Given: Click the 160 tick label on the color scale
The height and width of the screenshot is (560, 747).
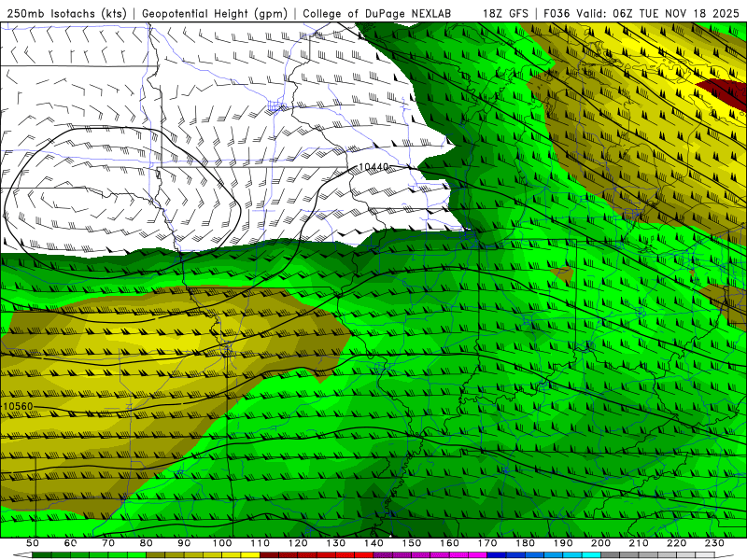Looking at the screenshot, I should pyautogui.click(x=450, y=543).
